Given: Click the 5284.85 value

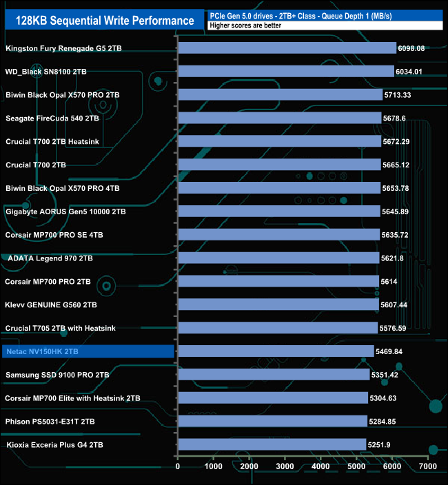Looking at the screenshot, I should click(382, 422).
